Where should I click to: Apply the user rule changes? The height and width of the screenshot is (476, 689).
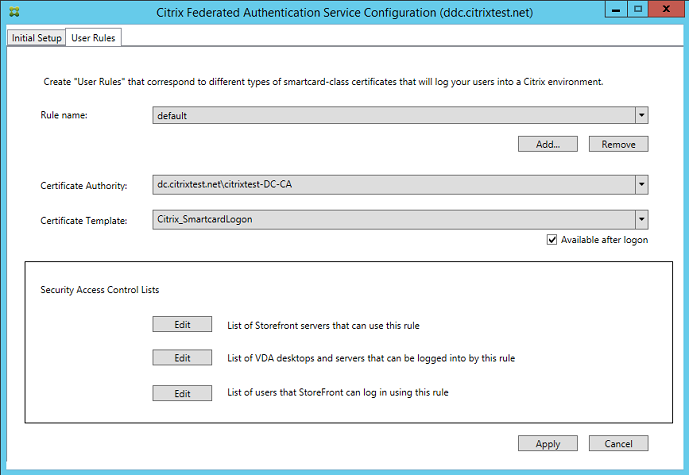548,443
